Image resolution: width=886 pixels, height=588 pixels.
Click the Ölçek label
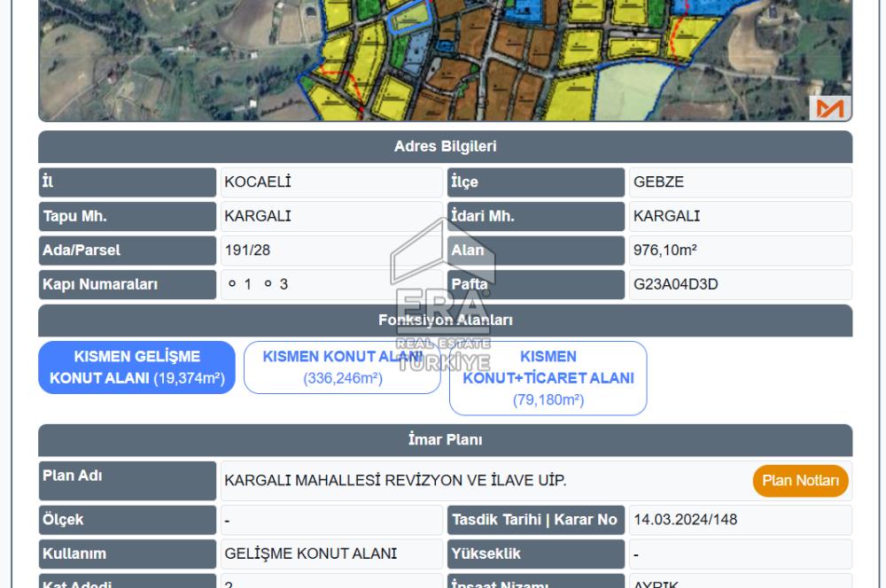point(127,520)
